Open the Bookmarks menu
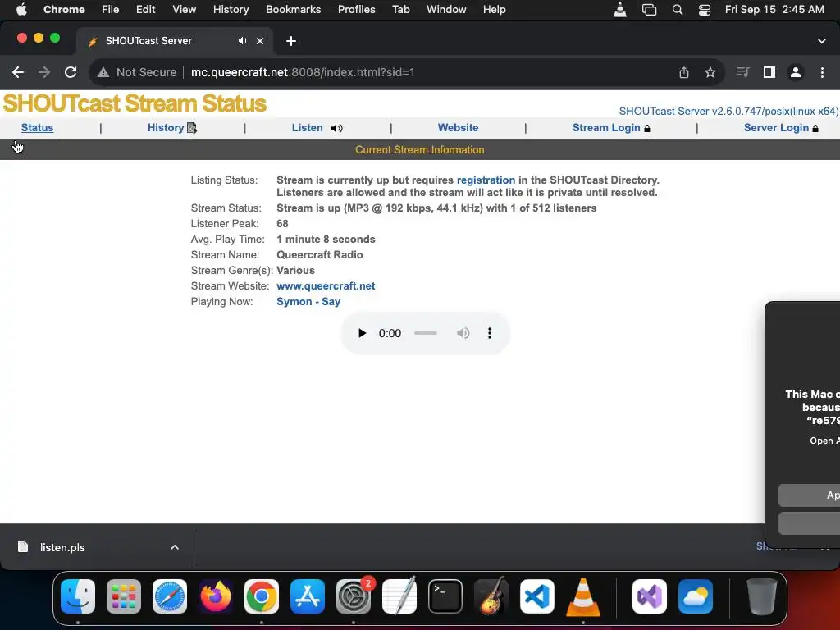 [x=293, y=9]
